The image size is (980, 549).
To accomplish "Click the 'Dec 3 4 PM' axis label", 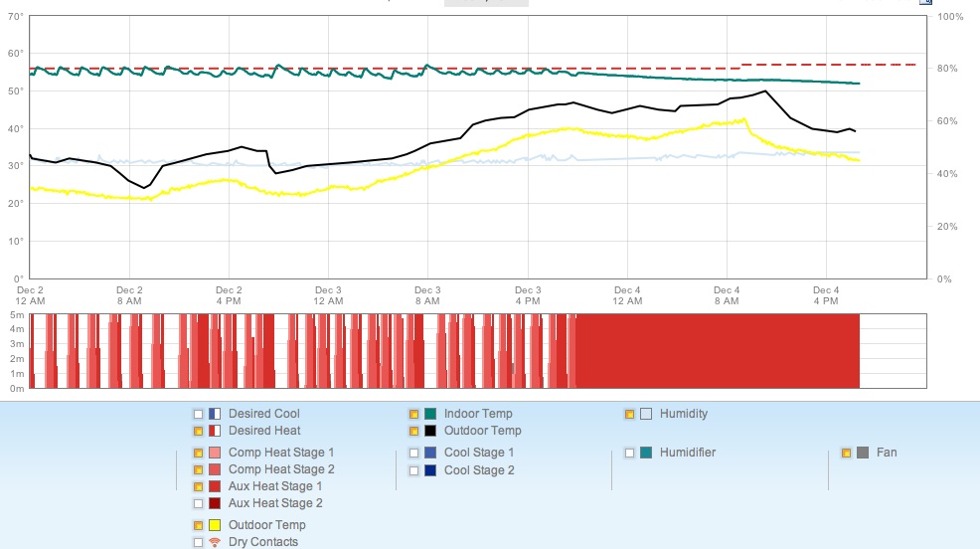I will [x=528, y=295].
